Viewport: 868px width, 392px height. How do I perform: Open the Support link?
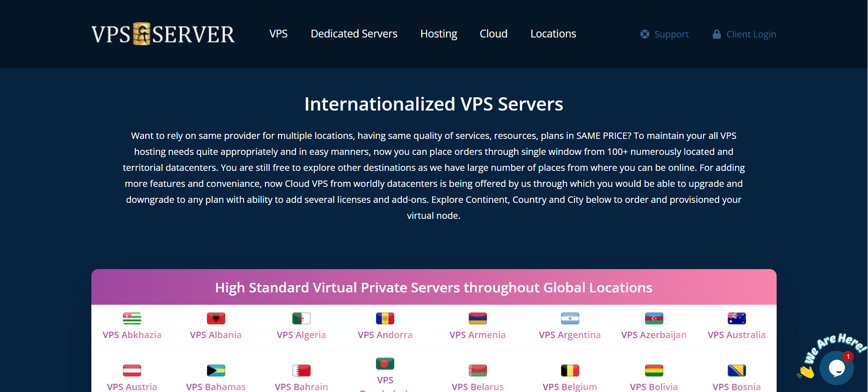point(665,34)
